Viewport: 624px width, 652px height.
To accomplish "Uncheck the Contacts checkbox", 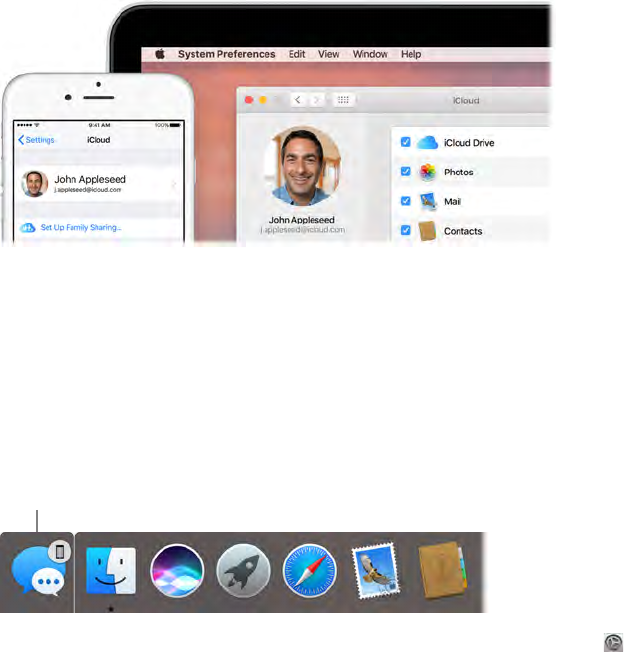I will tap(405, 230).
